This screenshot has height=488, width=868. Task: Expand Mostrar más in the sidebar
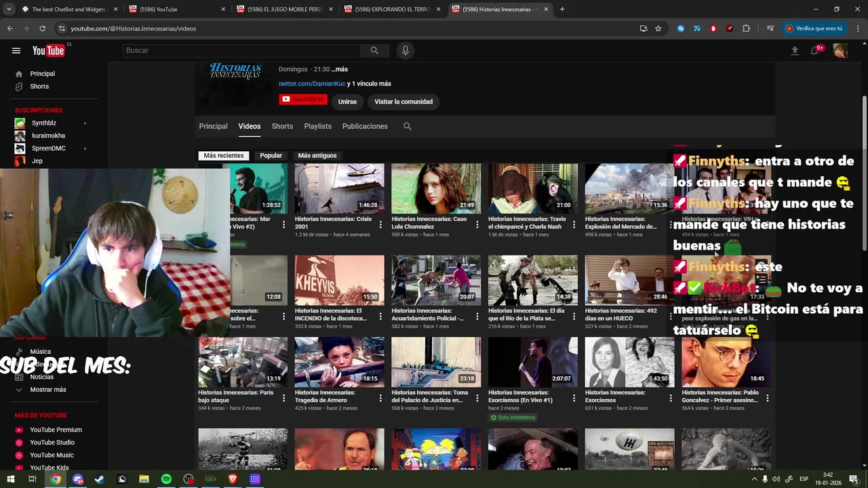[x=49, y=390]
